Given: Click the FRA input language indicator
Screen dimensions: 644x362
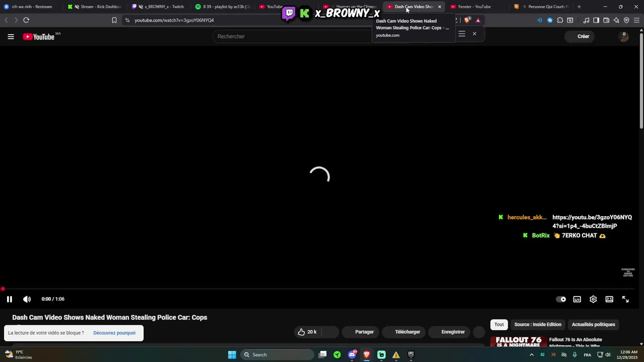Looking at the screenshot, I should 587,355.
